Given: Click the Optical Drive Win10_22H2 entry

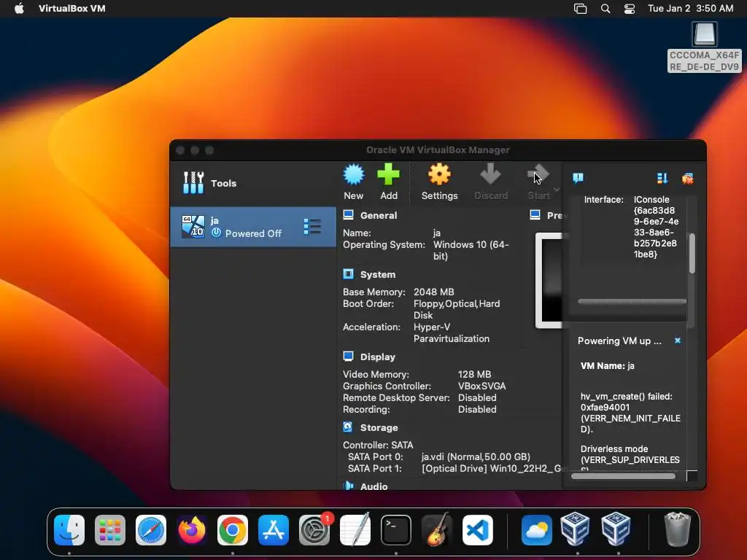Looking at the screenshot, I should 492,469.
